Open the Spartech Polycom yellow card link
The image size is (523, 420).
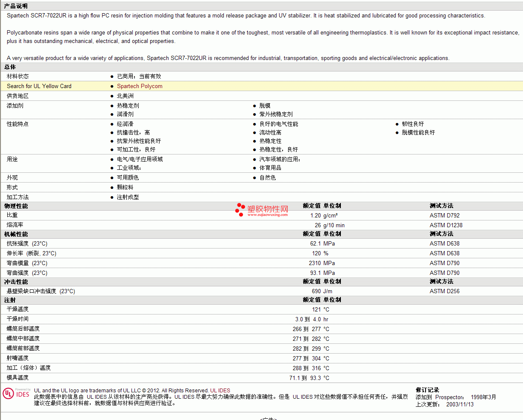140,86
